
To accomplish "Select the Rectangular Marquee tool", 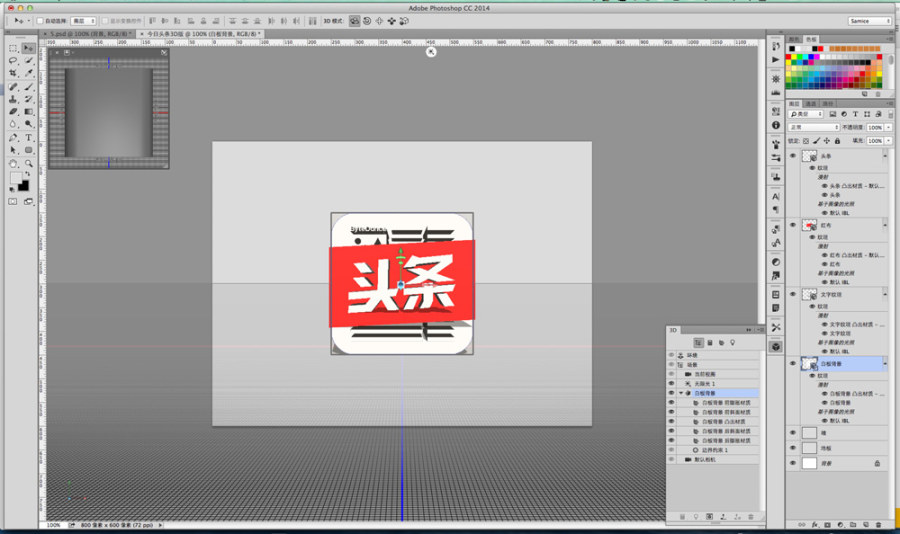I will pos(13,48).
